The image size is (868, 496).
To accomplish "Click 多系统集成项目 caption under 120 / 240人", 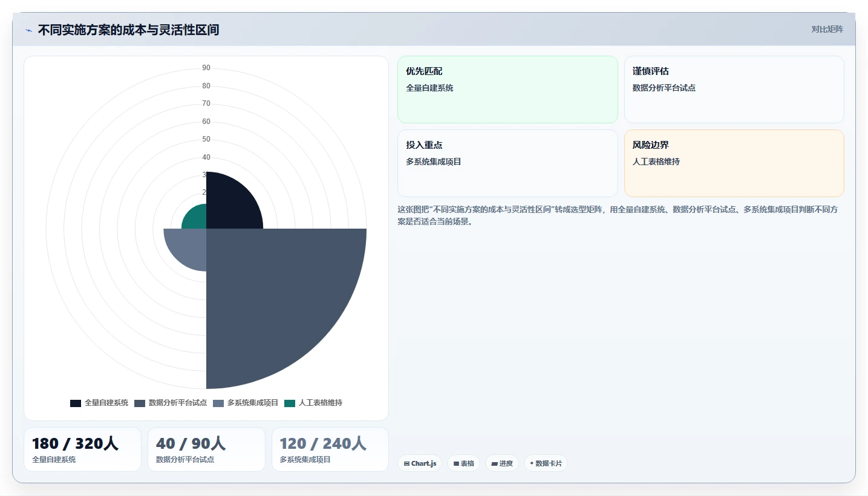I will tap(305, 460).
